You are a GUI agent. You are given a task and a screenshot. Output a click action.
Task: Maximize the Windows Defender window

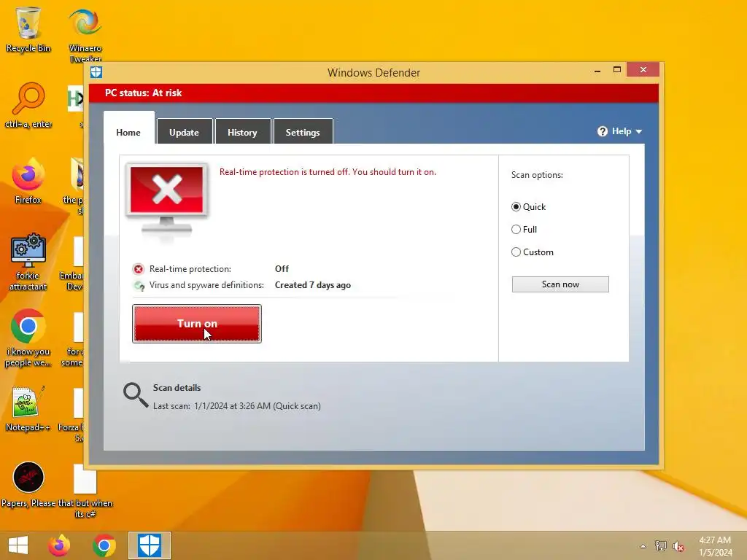(617, 70)
